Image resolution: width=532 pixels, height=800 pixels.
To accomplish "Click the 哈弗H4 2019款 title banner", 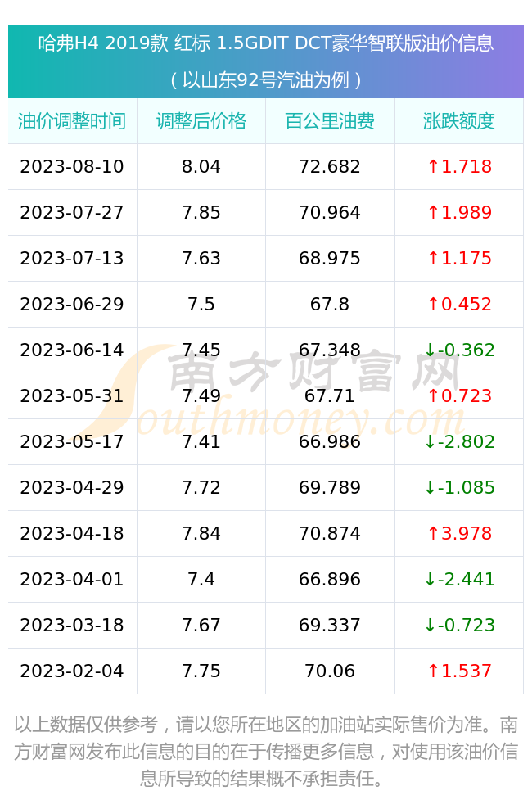I will (x=266, y=43).
